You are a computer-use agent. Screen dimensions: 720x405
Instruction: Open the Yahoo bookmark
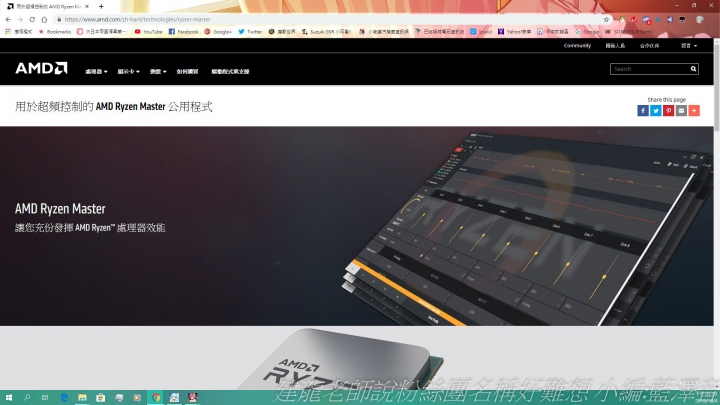[514, 32]
